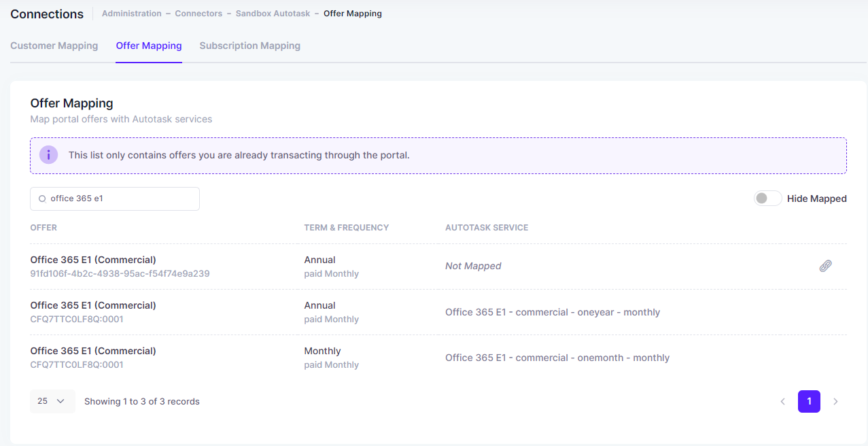The height and width of the screenshot is (446, 868).
Task: Open the 25 page size dropdown
Action: [x=52, y=401]
